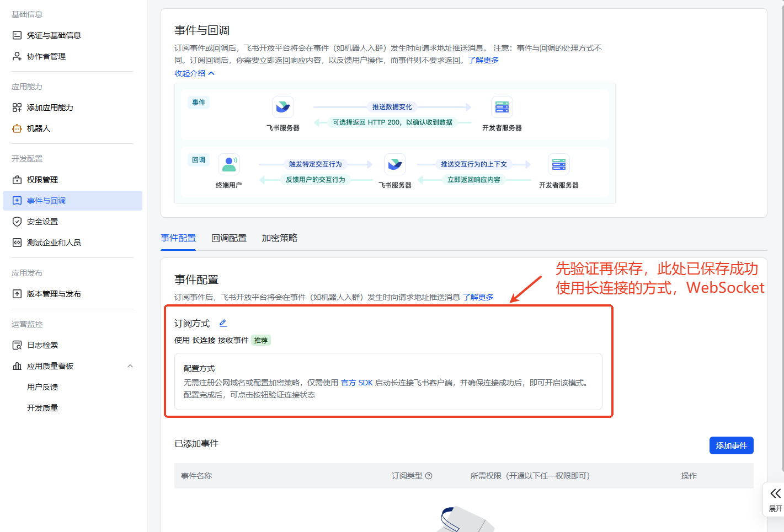Click the 飞书服务器 icon in 事件 diagram
This screenshot has width=784, height=532.
[283, 107]
